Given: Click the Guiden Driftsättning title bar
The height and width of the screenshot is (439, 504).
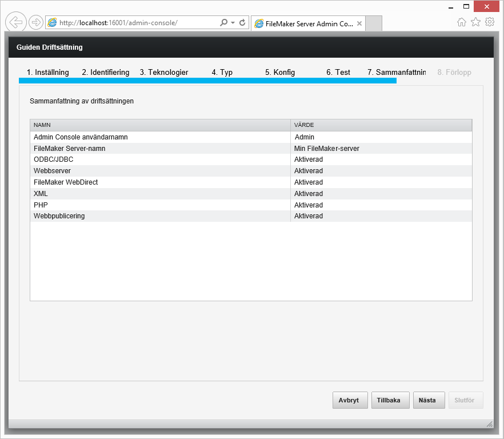Looking at the screenshot, I should pos(251,47).
